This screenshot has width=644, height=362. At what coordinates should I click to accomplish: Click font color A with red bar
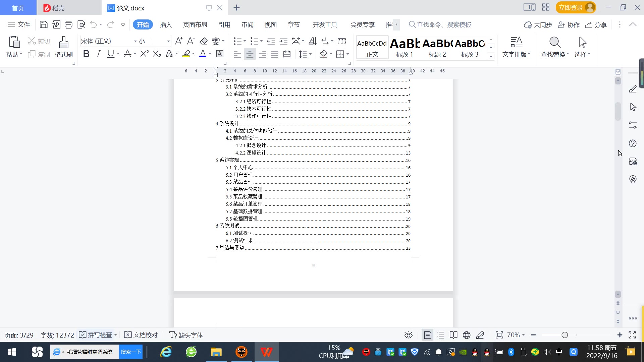pos(203,54)
